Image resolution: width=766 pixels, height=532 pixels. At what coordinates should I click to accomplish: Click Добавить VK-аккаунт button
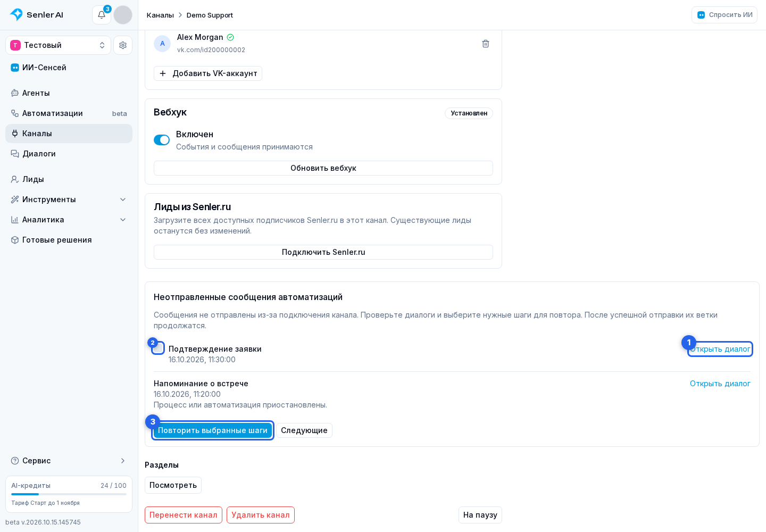point(208,73)
